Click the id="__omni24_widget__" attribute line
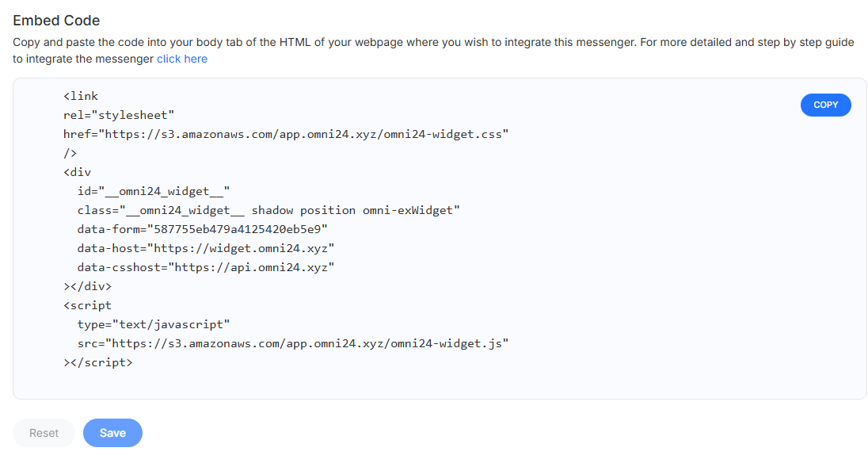 pos(154,191)
